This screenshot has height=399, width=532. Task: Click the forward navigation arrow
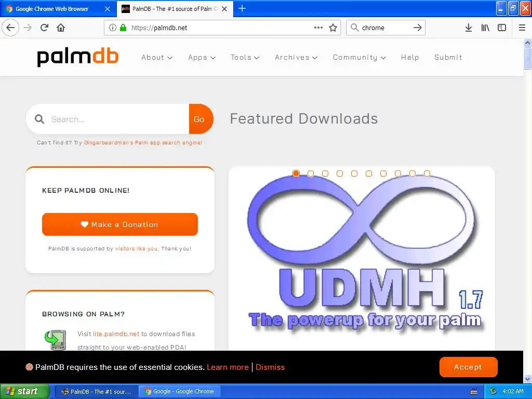(28, 28)
